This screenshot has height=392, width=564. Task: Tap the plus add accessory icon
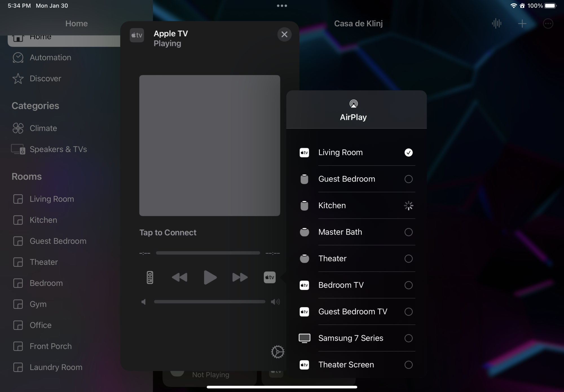(522, 24)
